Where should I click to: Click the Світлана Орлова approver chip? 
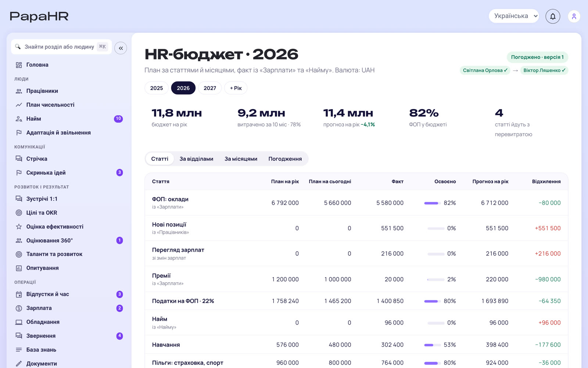(x=485, y=70)
